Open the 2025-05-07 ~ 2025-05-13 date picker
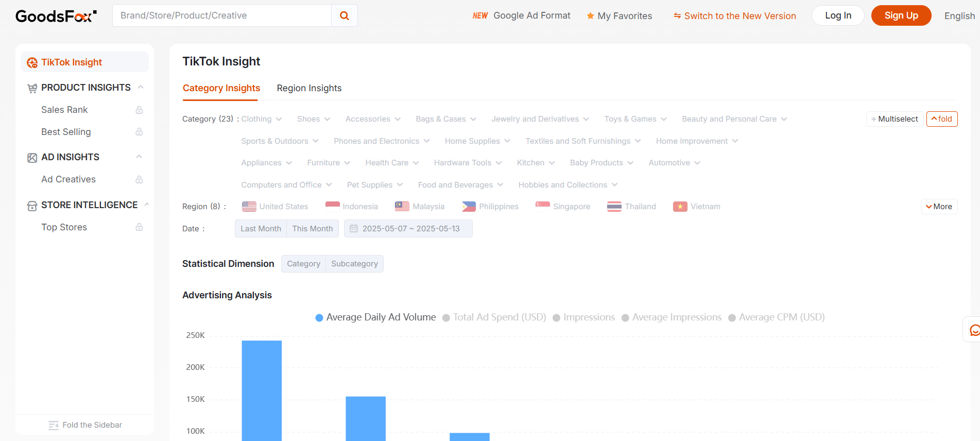The width and height of the screenshot is (980, 441). click(x=408, y=228)
